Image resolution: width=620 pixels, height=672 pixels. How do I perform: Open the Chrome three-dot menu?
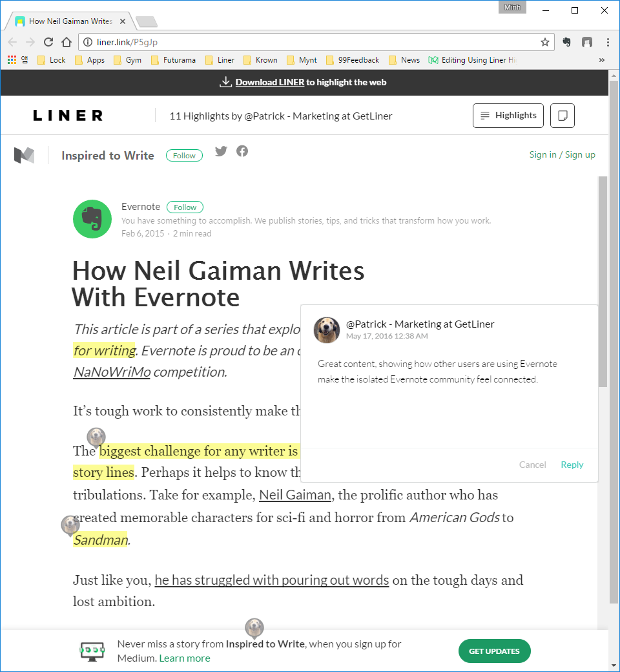pos(608,42)
